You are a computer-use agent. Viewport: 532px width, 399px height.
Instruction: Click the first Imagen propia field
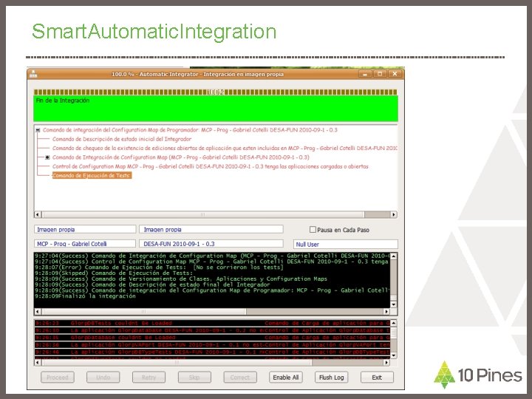coord(85,229)
